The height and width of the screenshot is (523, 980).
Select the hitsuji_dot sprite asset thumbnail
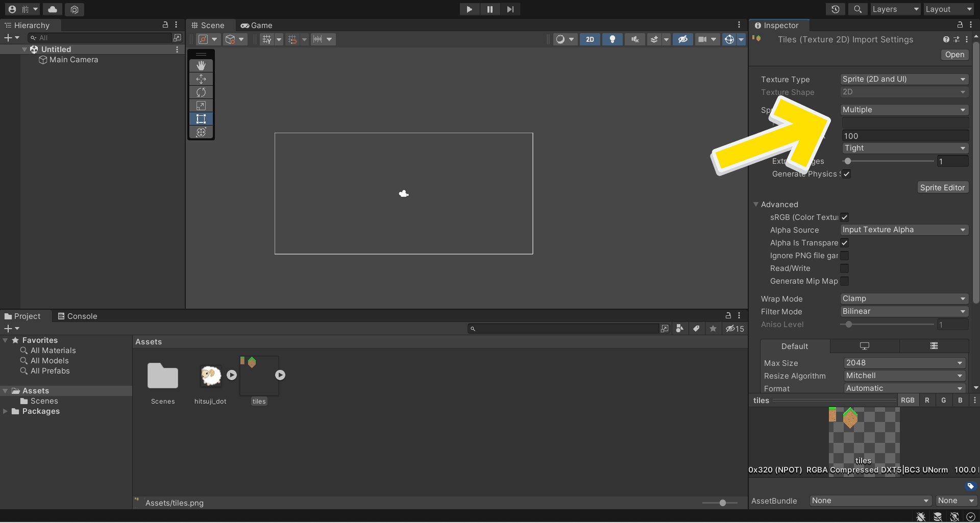click(210, 376)
